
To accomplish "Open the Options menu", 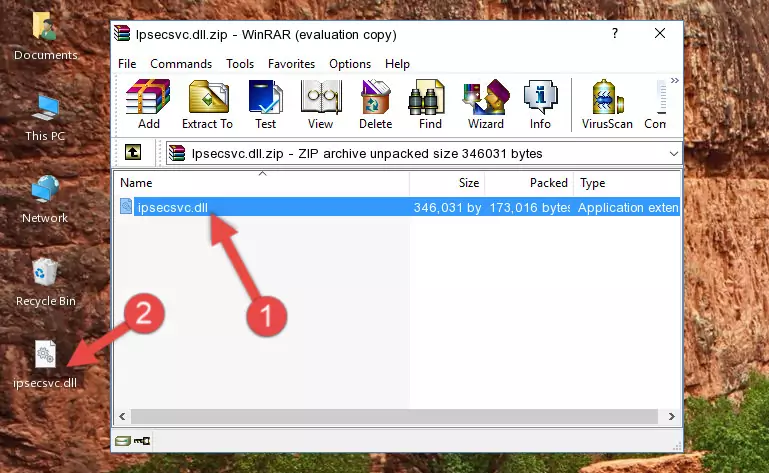I will point(350,64).
